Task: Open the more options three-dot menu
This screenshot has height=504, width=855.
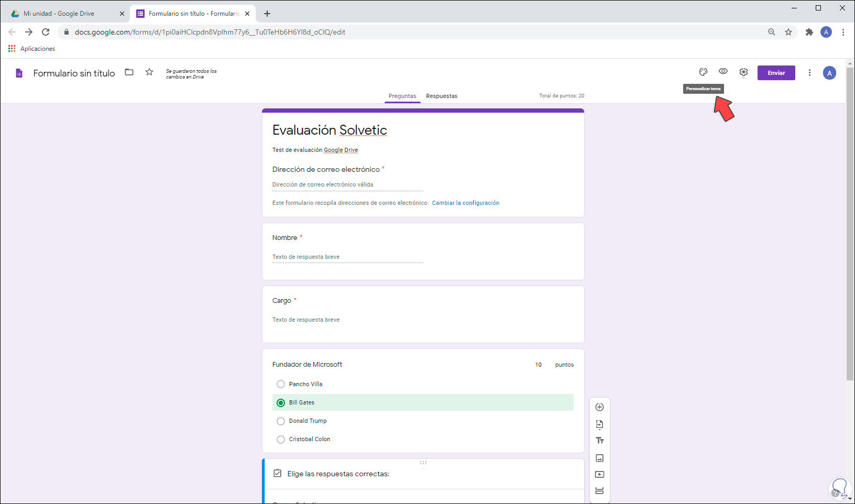Action: (809, 73)
